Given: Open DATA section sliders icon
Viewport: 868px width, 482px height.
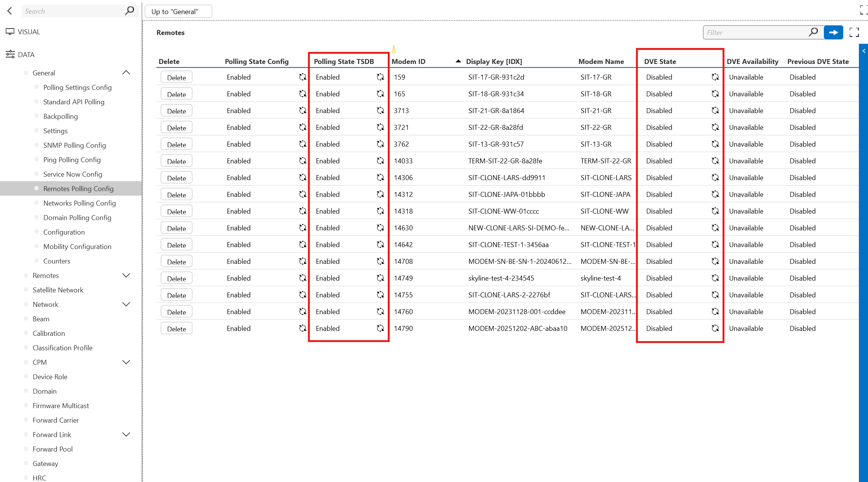Looking at the screenshot, I should pyautogui.click(x=10, y=54).
